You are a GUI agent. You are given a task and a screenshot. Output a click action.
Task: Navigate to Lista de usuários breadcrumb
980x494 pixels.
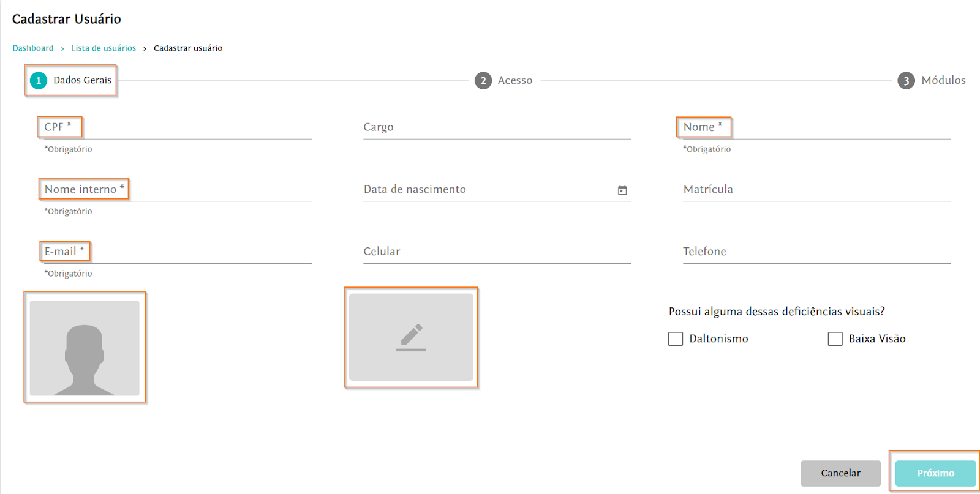104,48
